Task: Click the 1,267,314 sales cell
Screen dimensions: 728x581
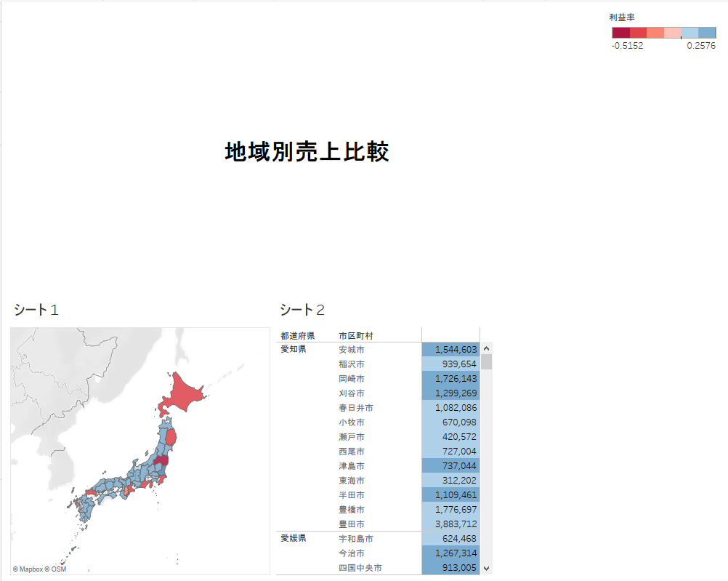Action: click(x=450, y=553)
